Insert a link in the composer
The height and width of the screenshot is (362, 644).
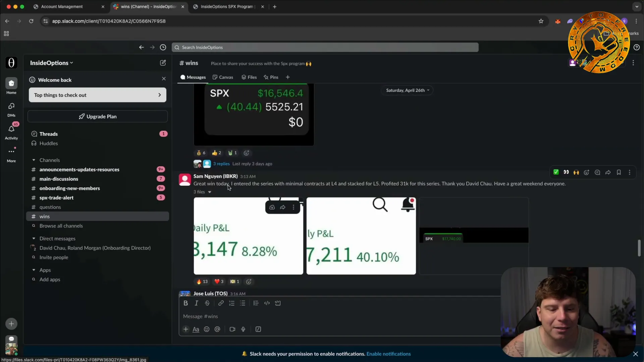tap(221, 303)
